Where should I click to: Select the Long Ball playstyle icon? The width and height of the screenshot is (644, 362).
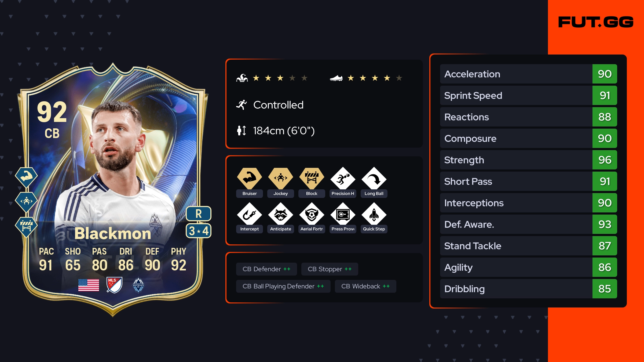pyautogui.click(x=374, y=179)
